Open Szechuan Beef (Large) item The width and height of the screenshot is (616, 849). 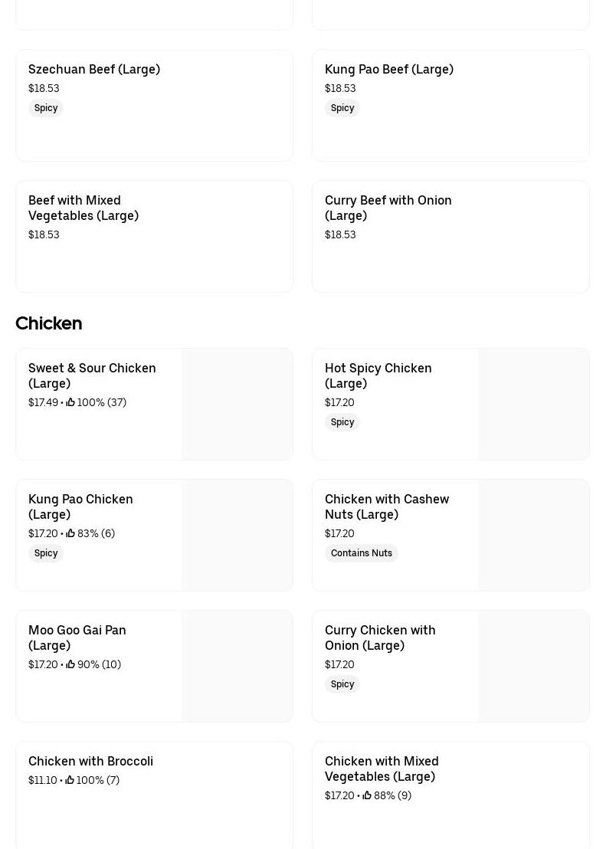pyautogui.click(x=94, y=69)
